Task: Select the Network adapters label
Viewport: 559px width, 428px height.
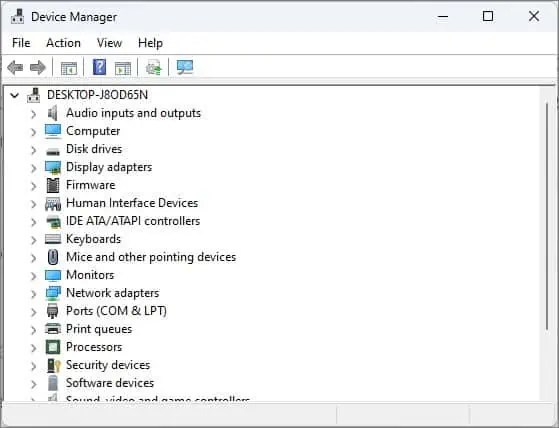Action: point(113,293)
